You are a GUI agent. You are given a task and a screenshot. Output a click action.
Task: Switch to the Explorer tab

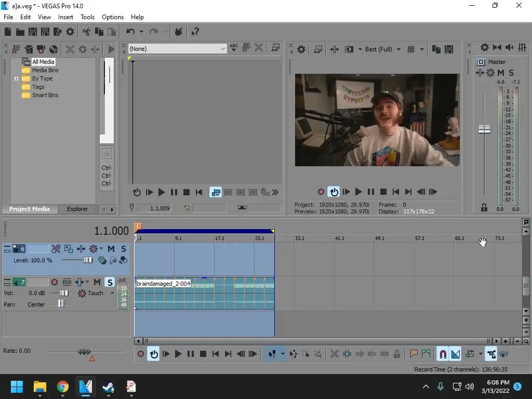77,209
